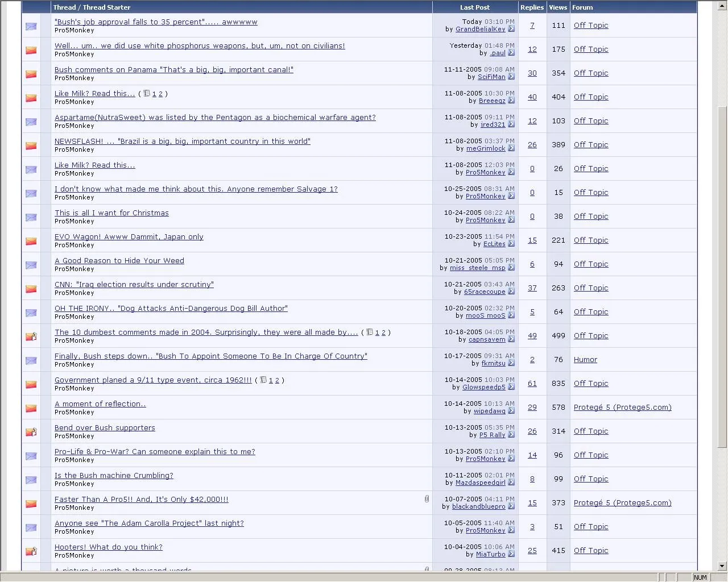This screenshot has width=728, height=582.
Task: Open "CNN: Iraq election results under scrutiny" thread
Action: pos(134,284)
